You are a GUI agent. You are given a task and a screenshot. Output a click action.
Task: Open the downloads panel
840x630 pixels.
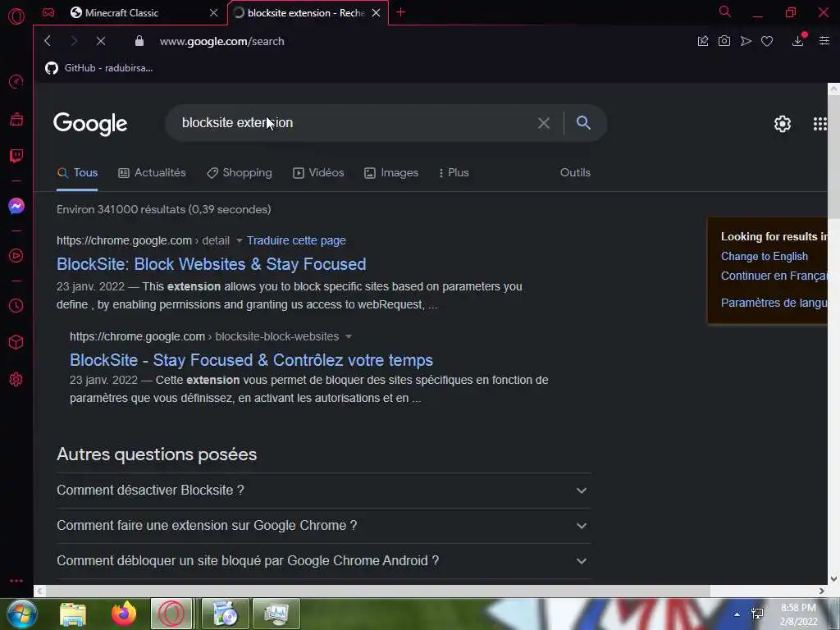798,41
